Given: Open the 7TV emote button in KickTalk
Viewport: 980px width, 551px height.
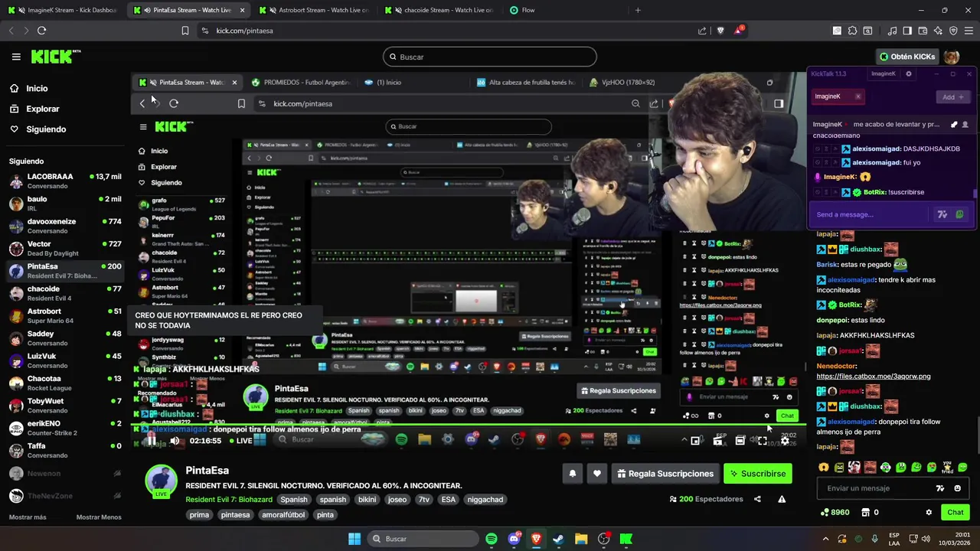Looking at the screenshot, I should point(942,215).
